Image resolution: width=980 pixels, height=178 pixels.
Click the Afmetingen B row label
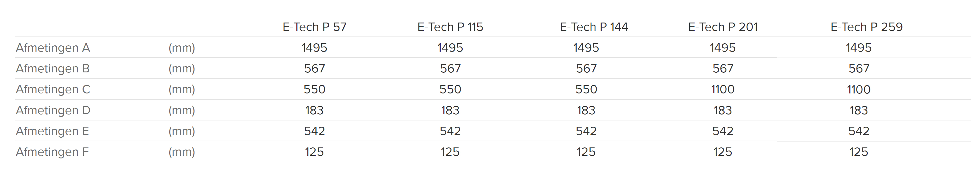[53, 69]
